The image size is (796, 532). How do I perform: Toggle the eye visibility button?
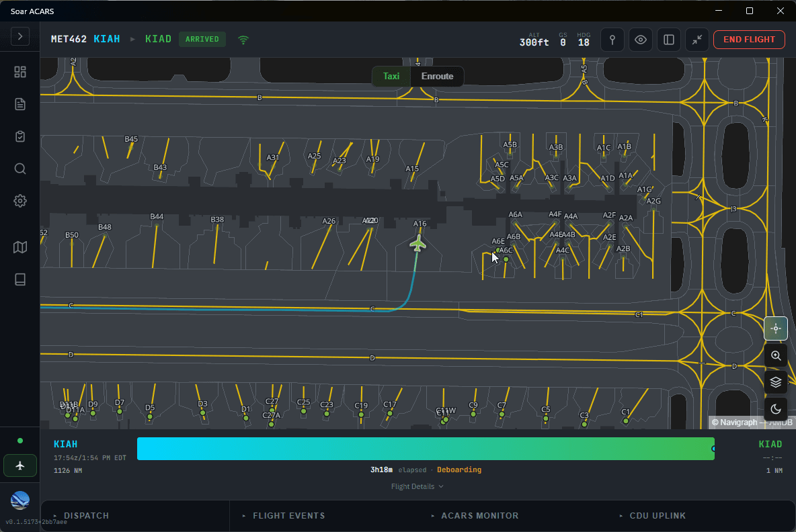click(x=641, y=40)
